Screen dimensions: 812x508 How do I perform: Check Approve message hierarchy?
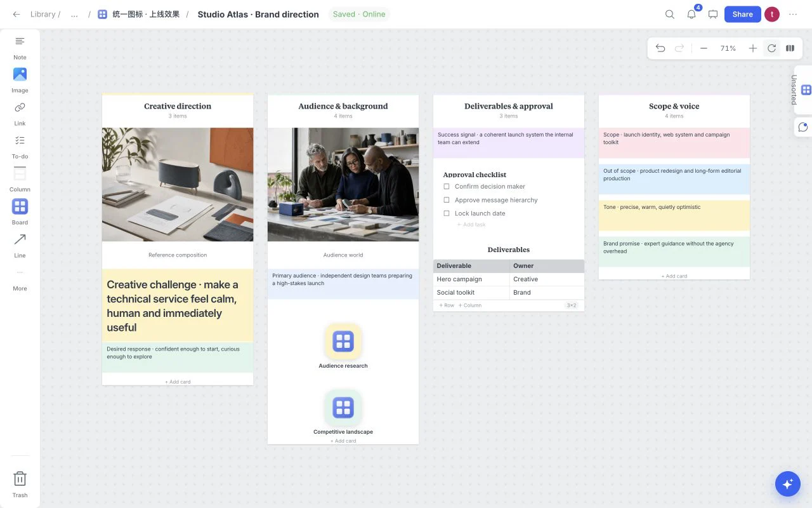coord(447,200)
